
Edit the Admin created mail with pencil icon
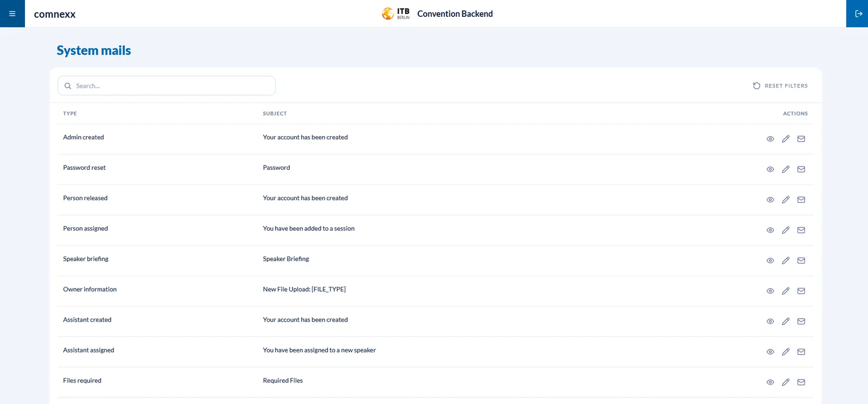[x=786, y=139]
